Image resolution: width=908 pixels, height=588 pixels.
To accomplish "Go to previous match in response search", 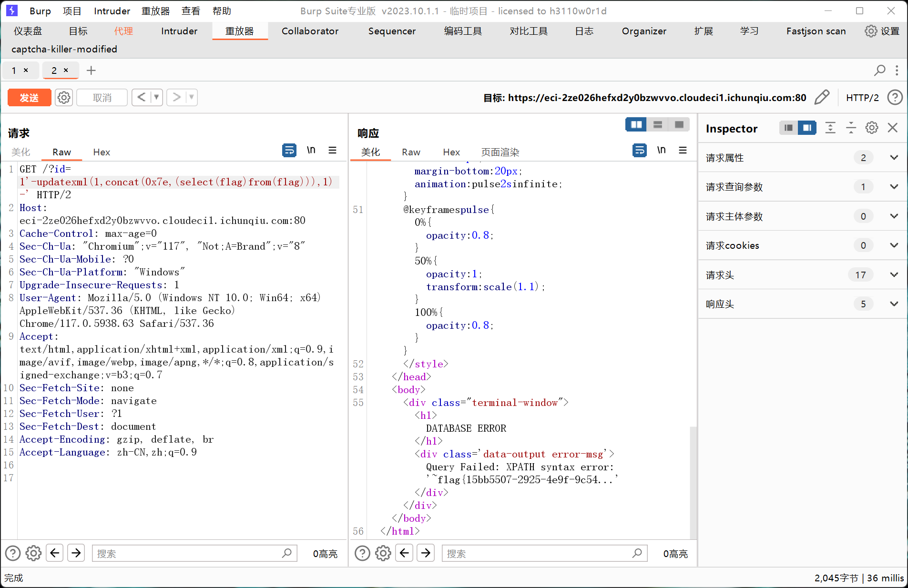I will tap(405, 553).
